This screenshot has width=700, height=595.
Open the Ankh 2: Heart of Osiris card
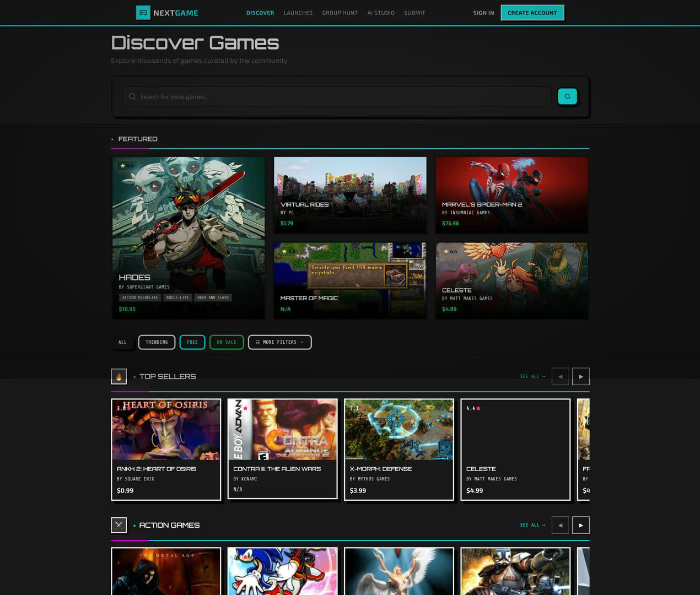pos(166,450)
